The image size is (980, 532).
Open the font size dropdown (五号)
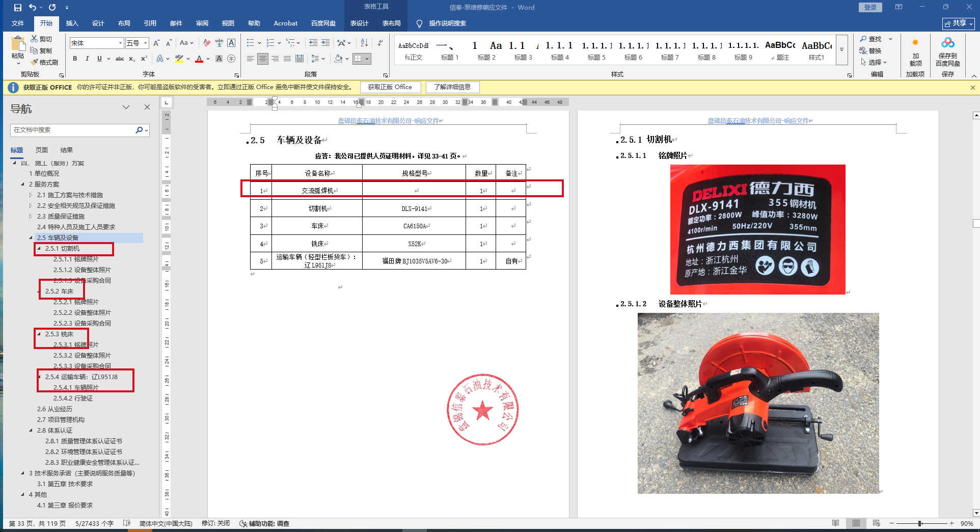146,43
